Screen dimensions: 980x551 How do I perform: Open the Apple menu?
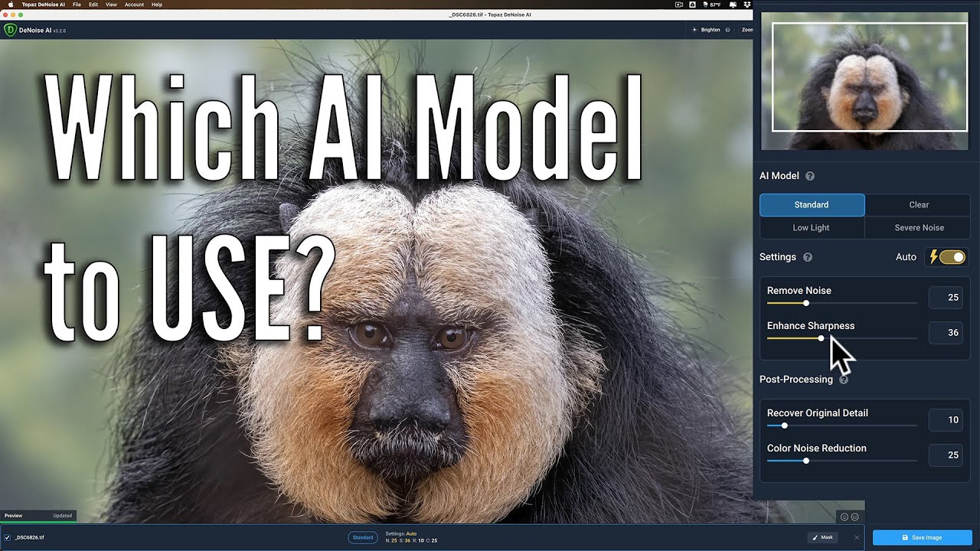click(x=11, y=5)
